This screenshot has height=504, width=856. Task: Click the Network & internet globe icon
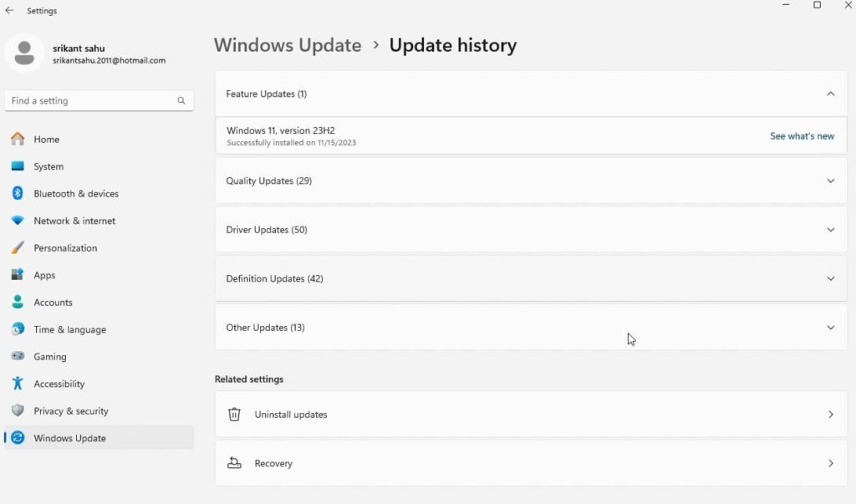click(18, 221)
